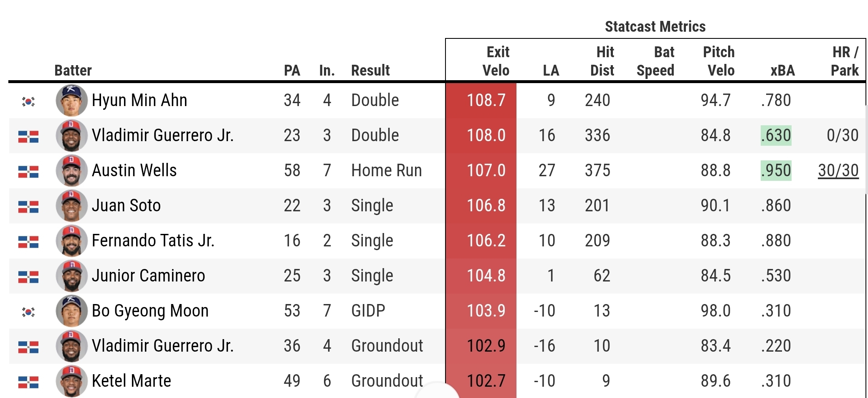Sort table by xBA column header
868x398 pixels.
[x=782, y=70]
